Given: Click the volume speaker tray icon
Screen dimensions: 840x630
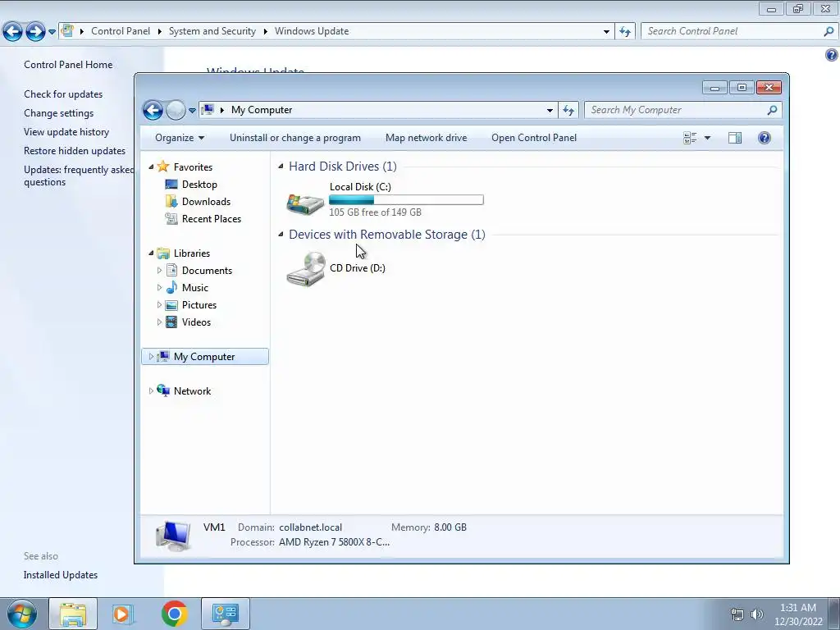Looking at the screenshot, I should (x=757, y=614).
